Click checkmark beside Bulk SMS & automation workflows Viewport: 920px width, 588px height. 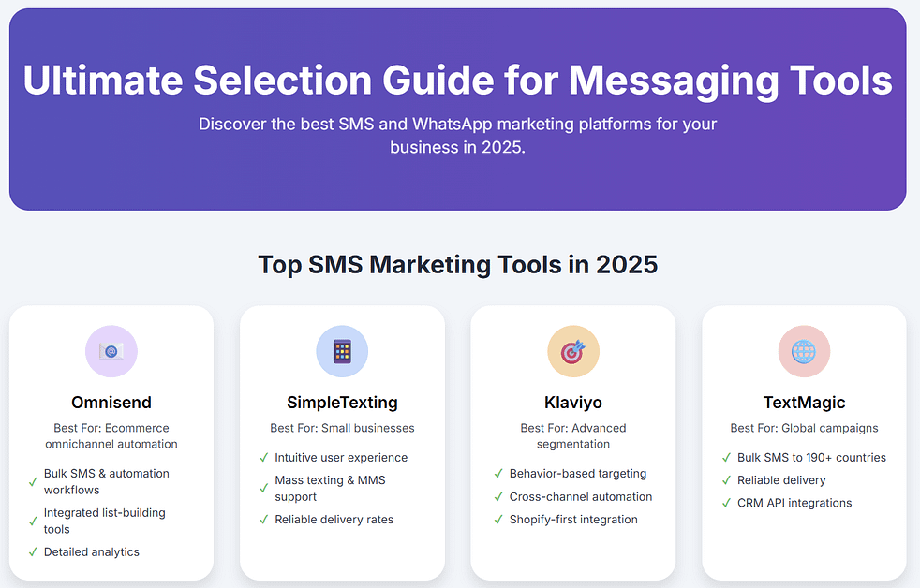tap(33, 482)
